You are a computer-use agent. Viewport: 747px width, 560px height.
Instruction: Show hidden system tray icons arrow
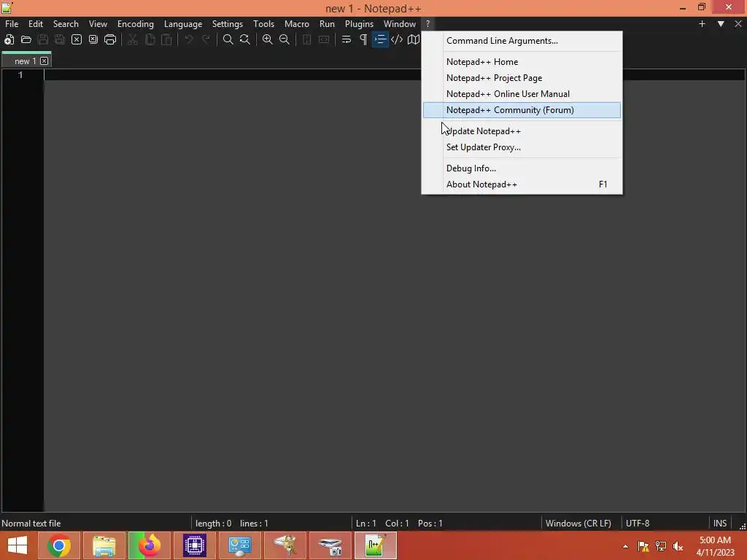[x=625, y=546]
